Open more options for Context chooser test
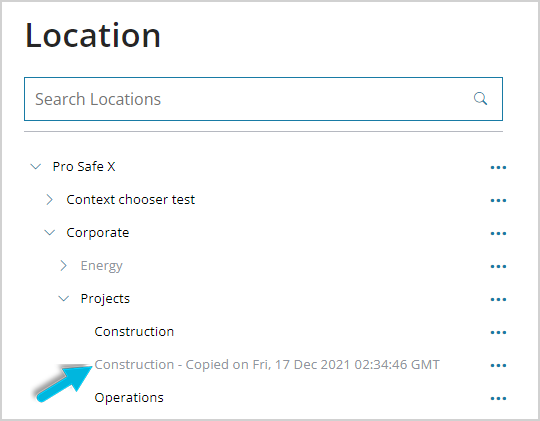The height and width of the screenshot is (421, 540). [498, 201]
